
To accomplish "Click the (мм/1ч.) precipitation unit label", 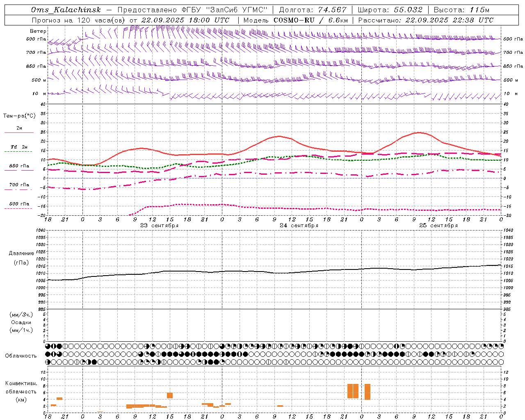I will [21, 330].
